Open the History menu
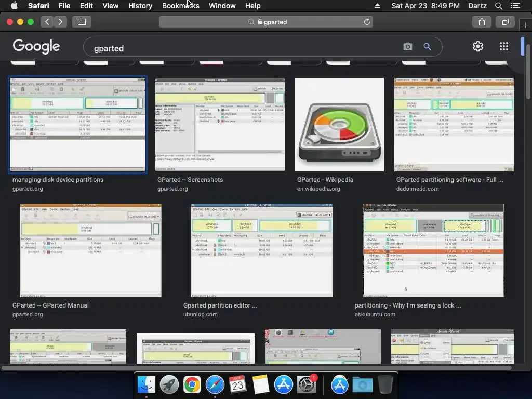Image resolution: width=532 pixels, height=399 pixels. 140,6
